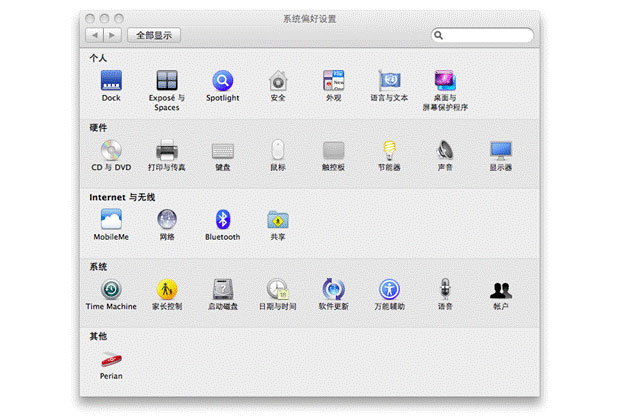The image size is (620, 420).
Task: Open the MobileMe preferences pane
Action: [110, 220]
